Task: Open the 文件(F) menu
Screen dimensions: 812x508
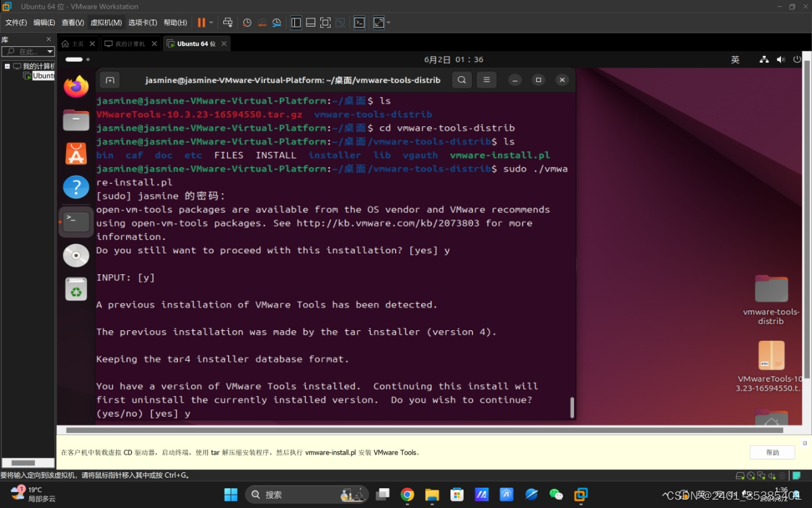Action: tap(16, 22)
